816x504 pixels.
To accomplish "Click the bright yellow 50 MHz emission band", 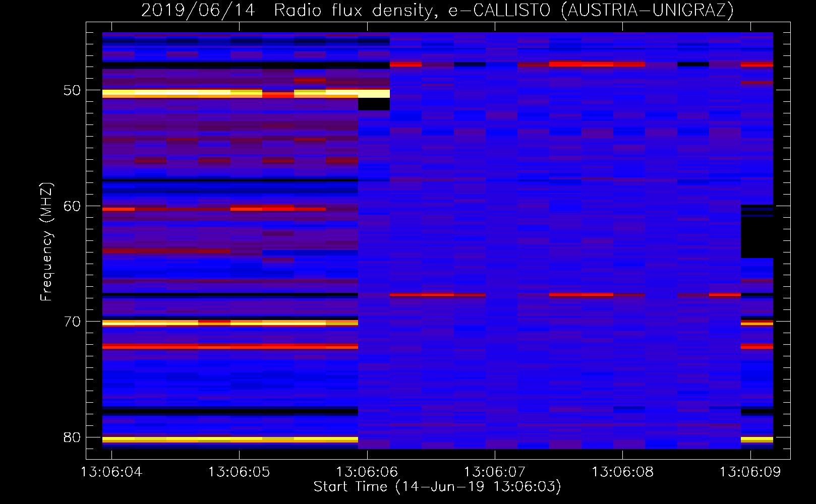I will (246, 94).
